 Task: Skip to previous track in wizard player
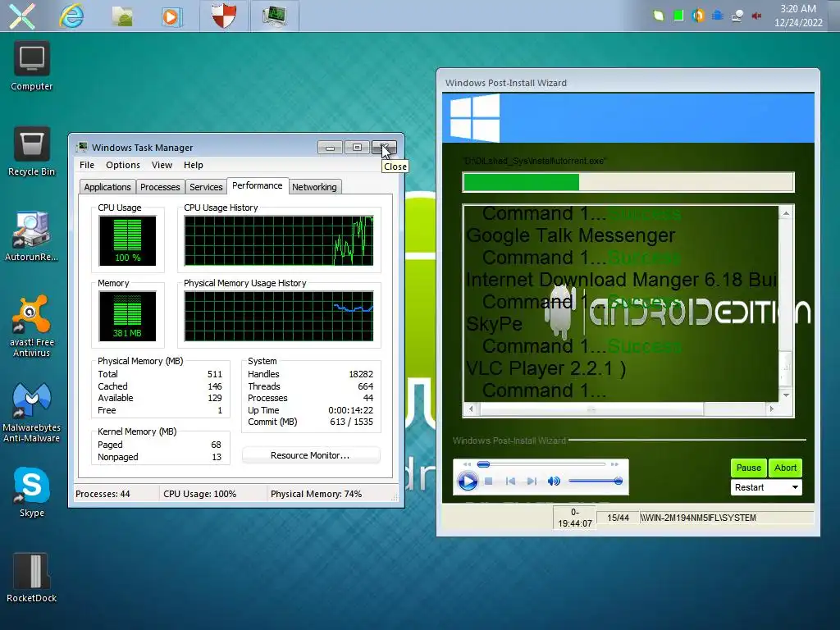[510, 481]
